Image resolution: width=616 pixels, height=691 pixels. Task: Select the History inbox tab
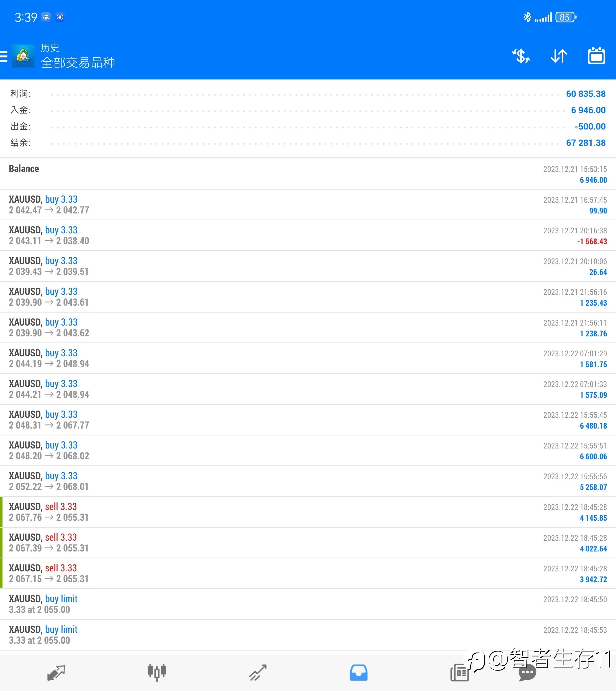point(359,673)
